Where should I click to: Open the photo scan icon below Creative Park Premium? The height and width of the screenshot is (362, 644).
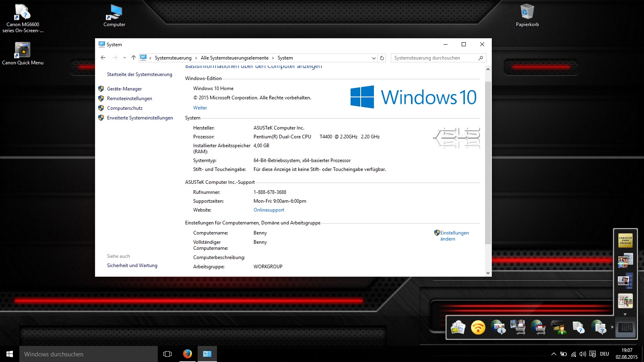(625, 261)
